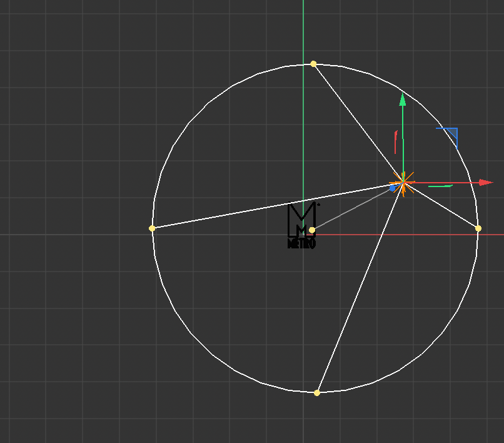Screen dimensions: 504x443
Task: Click the orange axis origin marker
Action: pos(403,183)
